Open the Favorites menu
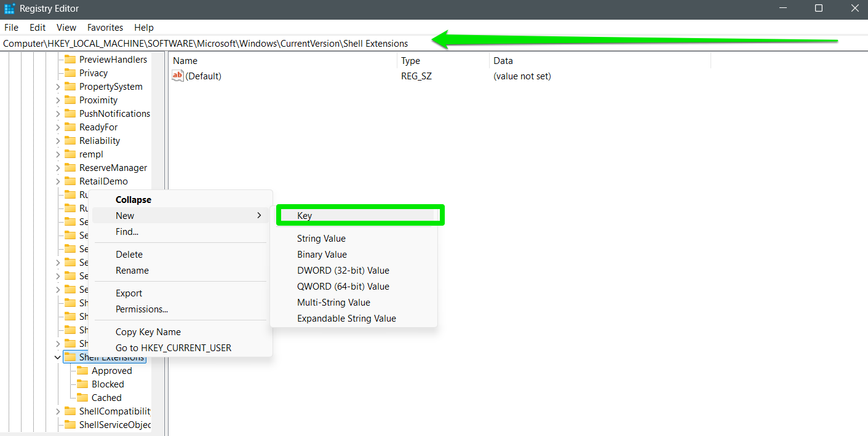Screen dimensions: 868x436 (x=105, y=28)
